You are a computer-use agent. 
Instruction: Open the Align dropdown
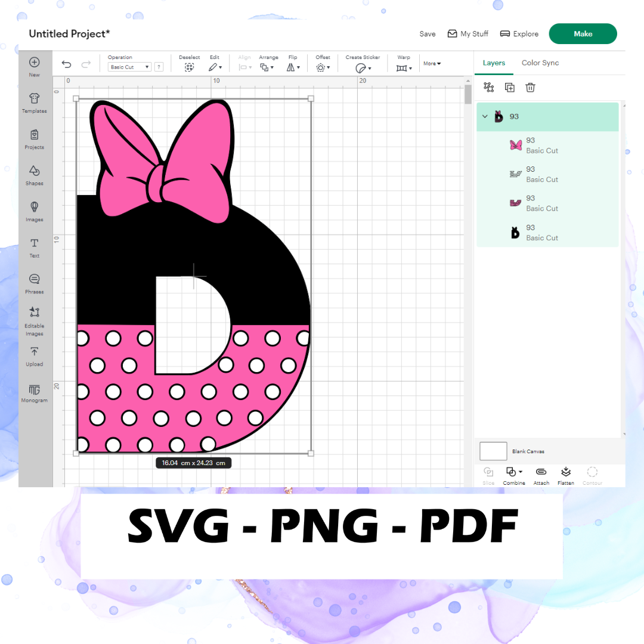(x=245, y=67)
